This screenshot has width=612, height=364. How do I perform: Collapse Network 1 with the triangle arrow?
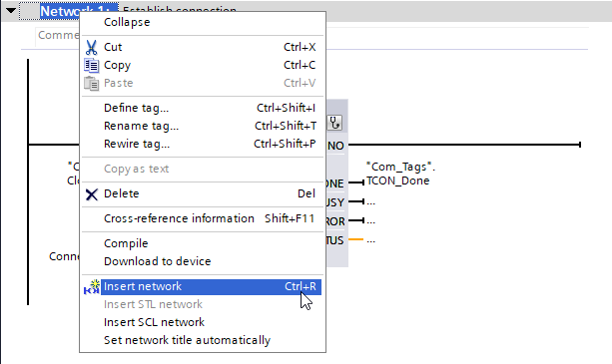click(x=11, y=11)
